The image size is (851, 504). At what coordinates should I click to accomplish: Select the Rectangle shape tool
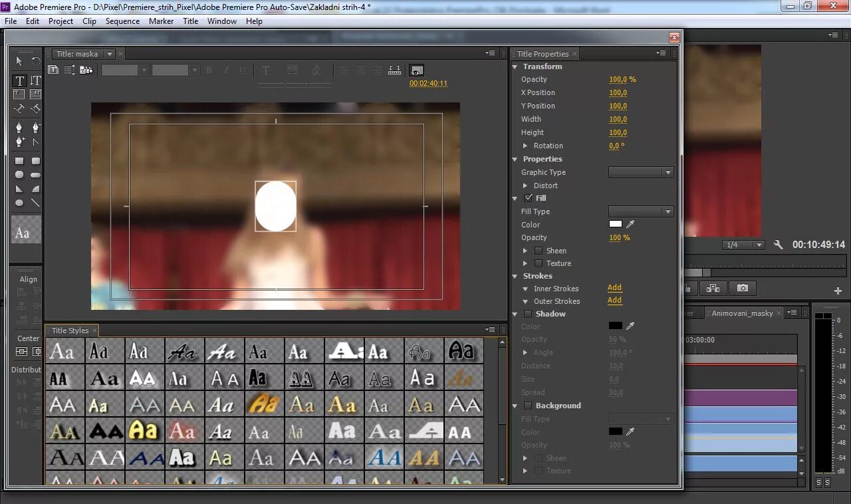[x=19, y=161]
